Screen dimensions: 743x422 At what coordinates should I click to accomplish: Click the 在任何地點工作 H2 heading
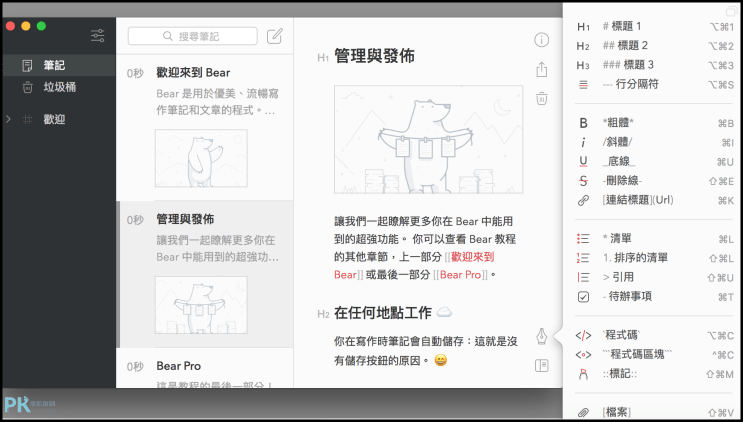click(383, 313)
